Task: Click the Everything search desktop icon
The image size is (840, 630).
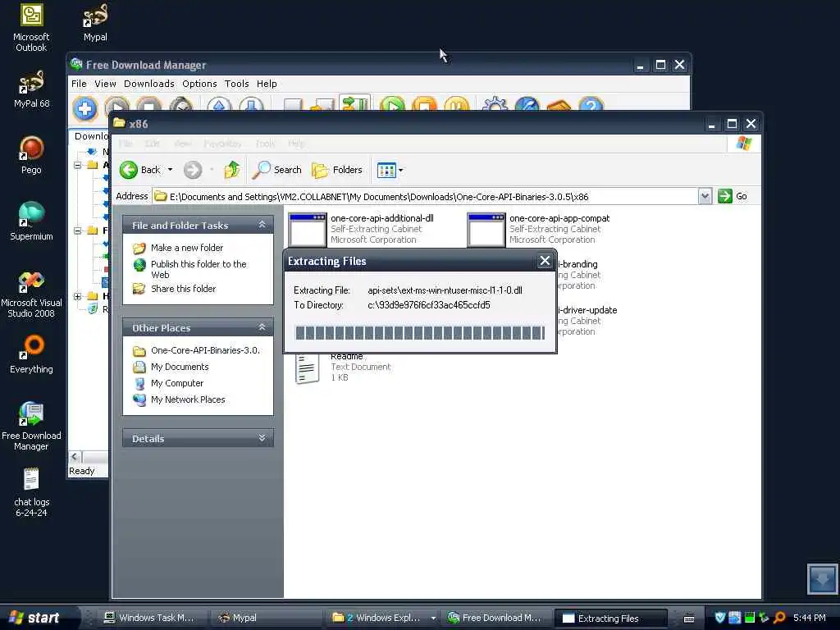Action: pos(31,354)
